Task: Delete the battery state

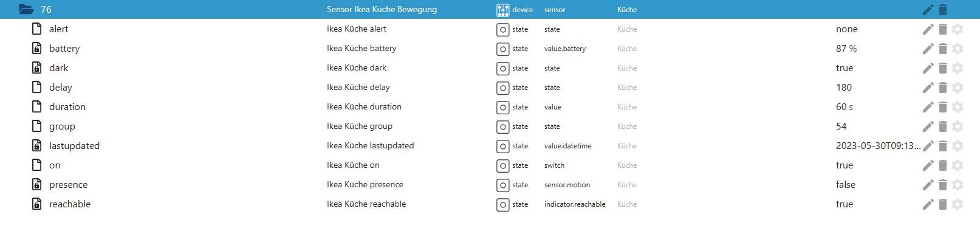Action: (x=942, y=49)
